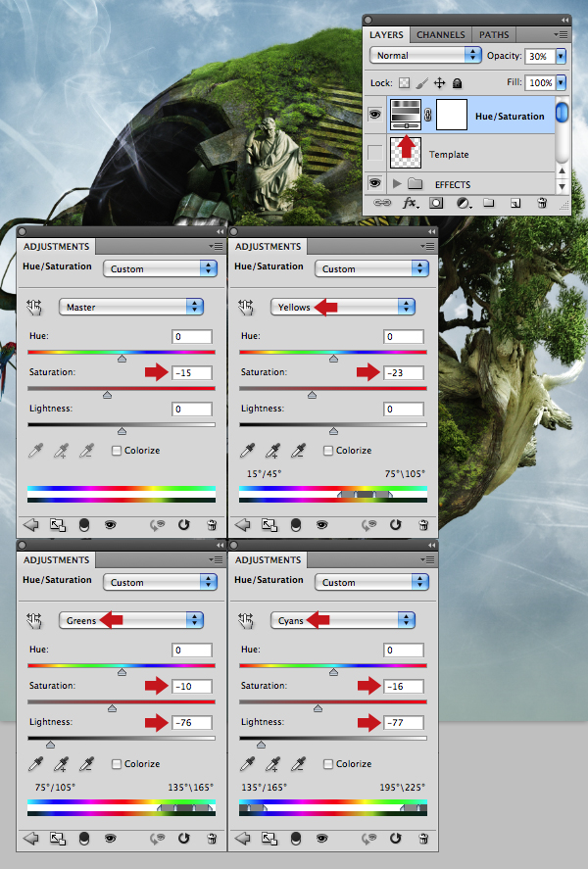Select the eyedropper tool in Greens panel
Image resolution: width=588 pixels, height=869 pixels.
35,764
